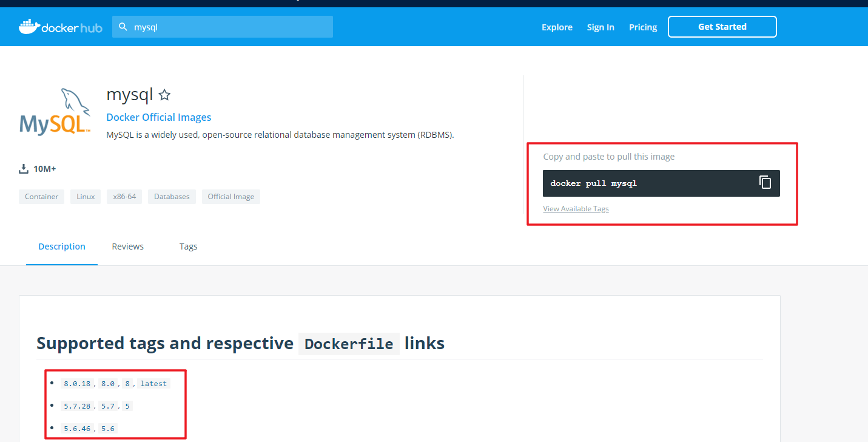Click the Databases category chip
This screenshot has width=868, height=442.
[172, 197]
